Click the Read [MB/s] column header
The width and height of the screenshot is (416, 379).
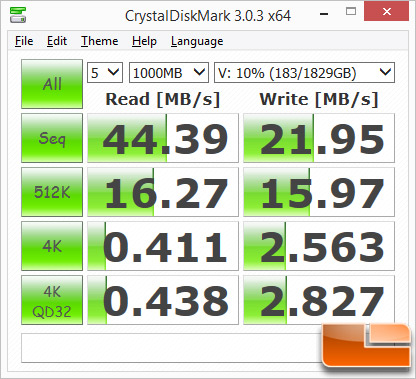[x=163, y=99]
